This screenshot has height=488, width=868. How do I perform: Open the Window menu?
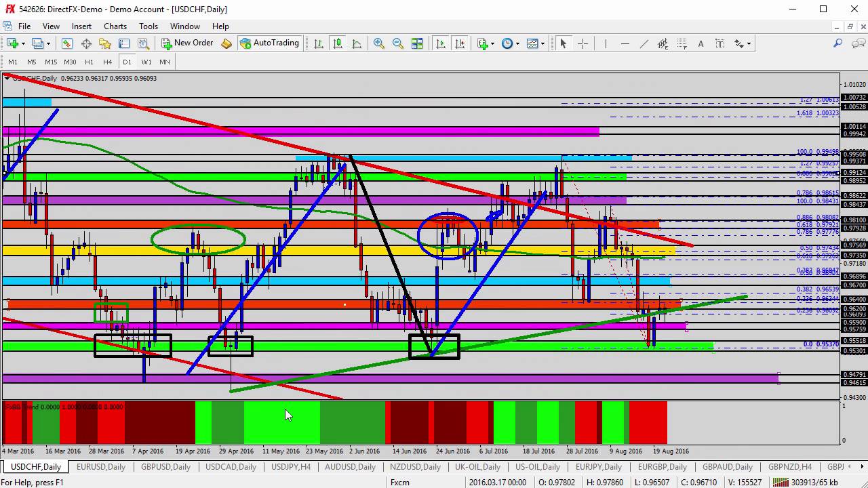click(x=185, y=26)
